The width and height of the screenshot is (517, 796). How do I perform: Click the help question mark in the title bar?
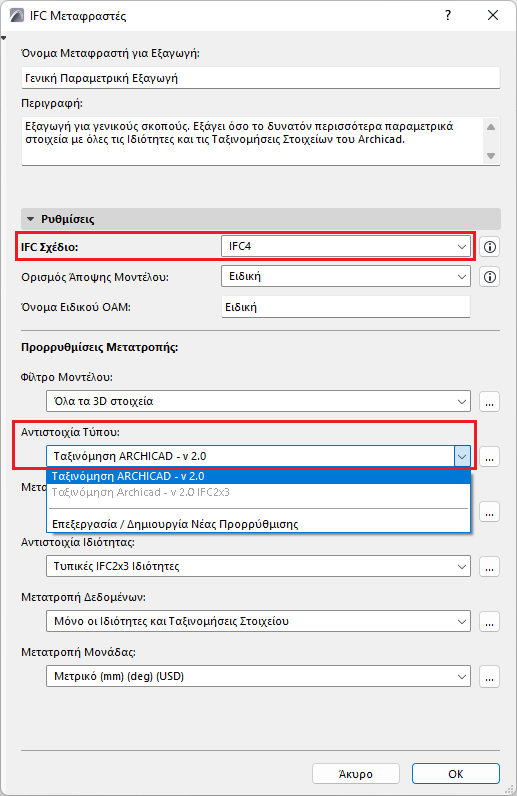pyautogui.click(x=448, y=15)
